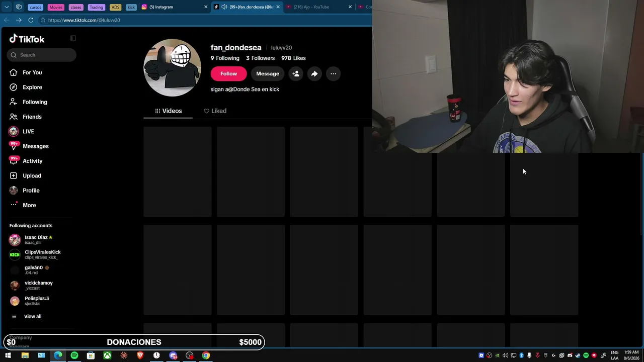Open Microsoft Store from taskbar
The width and height of the screenshot is (644, 362).
[x=91, y=355]
